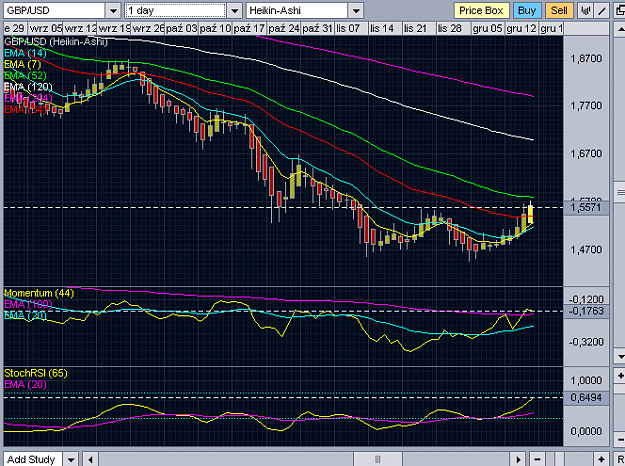Select the paź 10 date header
This screenshot has width=625, height=466.
click(215, 29)
